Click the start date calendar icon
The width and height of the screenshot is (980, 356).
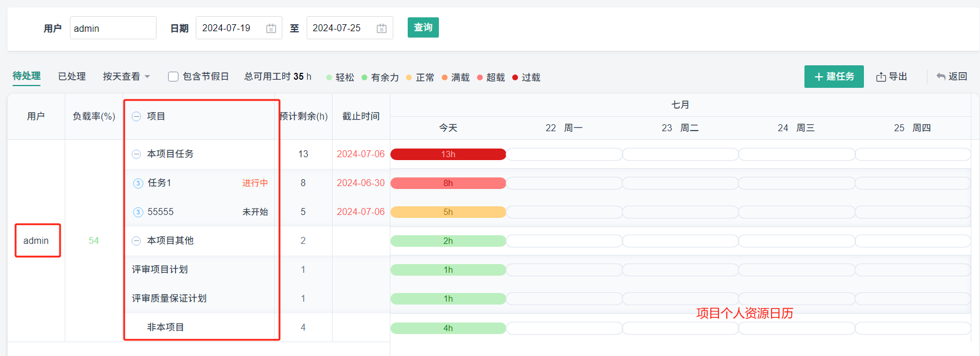pyautogui.click(x=271, y=28)
